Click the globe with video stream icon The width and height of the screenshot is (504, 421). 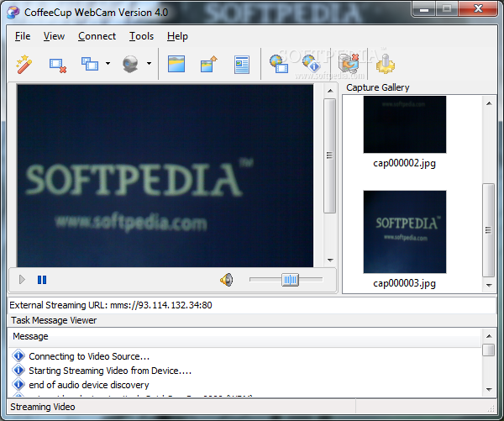click(x=279, y=64)
